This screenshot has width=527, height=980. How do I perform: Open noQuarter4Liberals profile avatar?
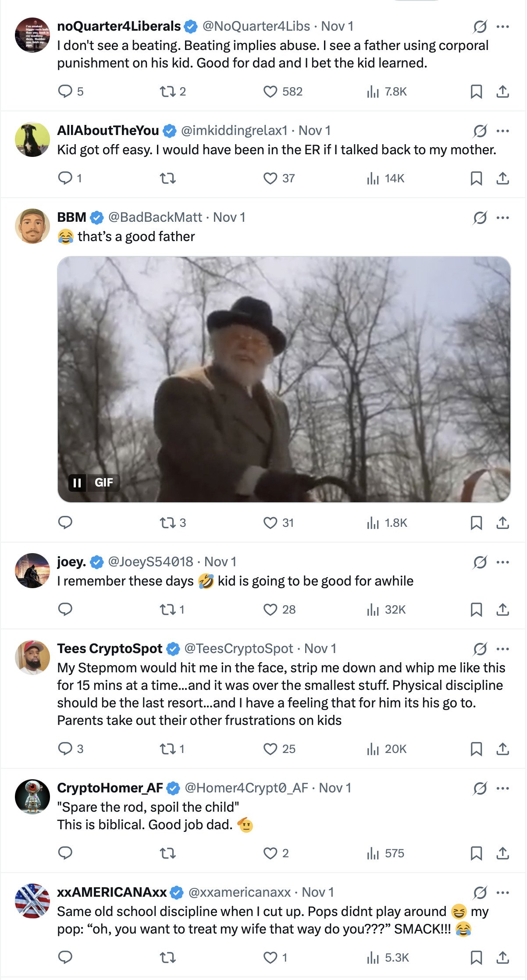[x=32, y=35]
